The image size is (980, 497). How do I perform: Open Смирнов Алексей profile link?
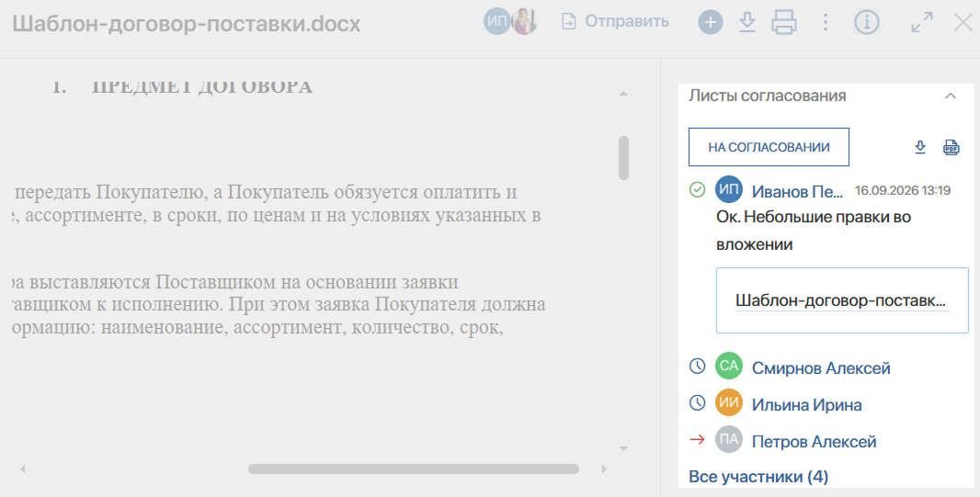pyautogui.click(x=821, y=368)
